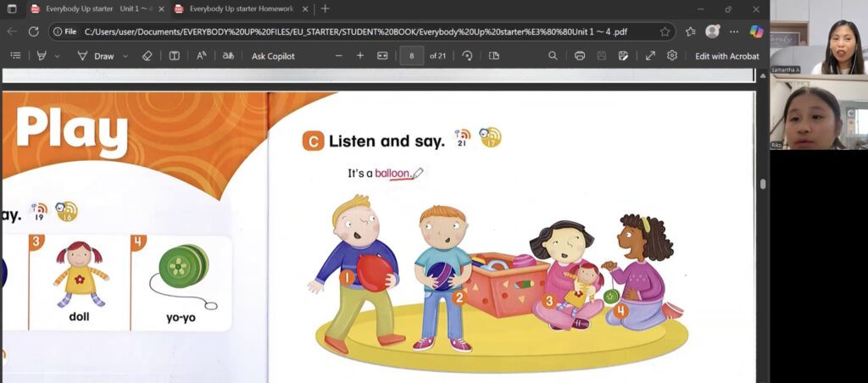Open Find in document search
This screenshot has height=383, width=868.
[553, 56]
